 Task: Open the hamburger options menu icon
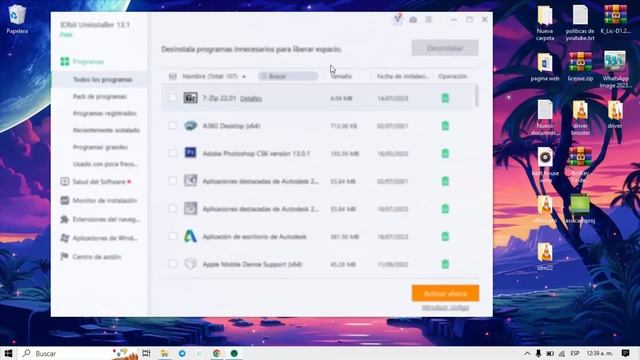pyautogui.click(x=429, y=20)
